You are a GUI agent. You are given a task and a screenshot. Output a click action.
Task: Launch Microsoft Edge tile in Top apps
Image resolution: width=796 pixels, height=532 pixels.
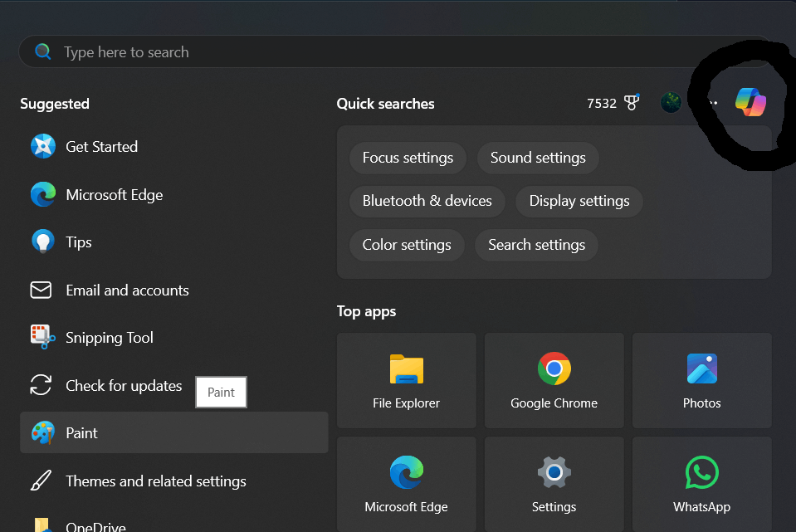point(406,484)
